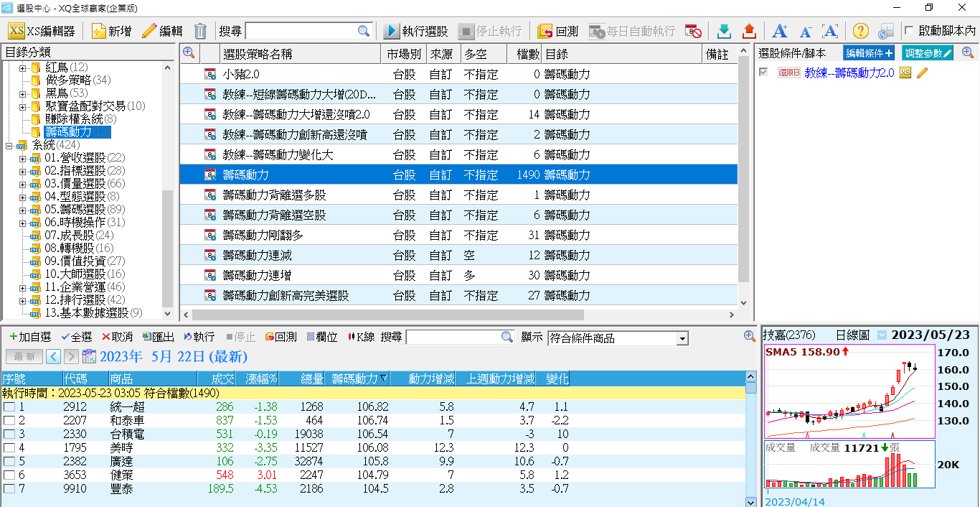980x507 pixels.
Task: Select 籌碼動力剛翻多 strategy in the list
Action: click(x=263, y=236)
